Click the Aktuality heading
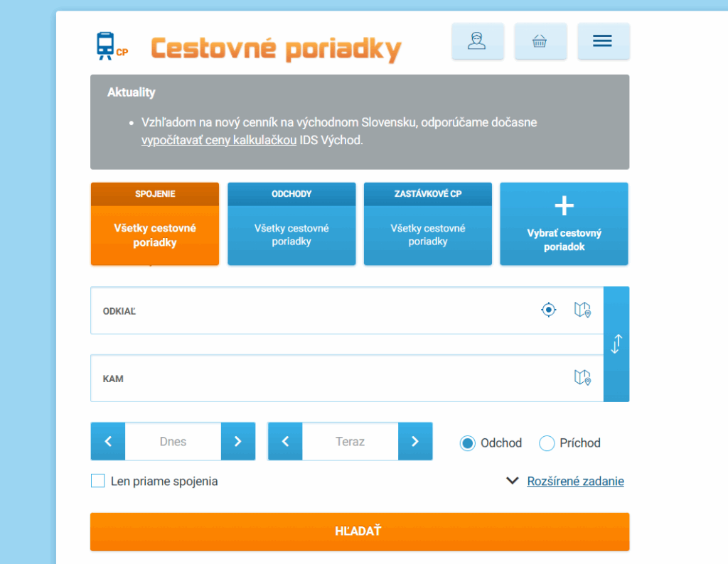 point(132,92)
